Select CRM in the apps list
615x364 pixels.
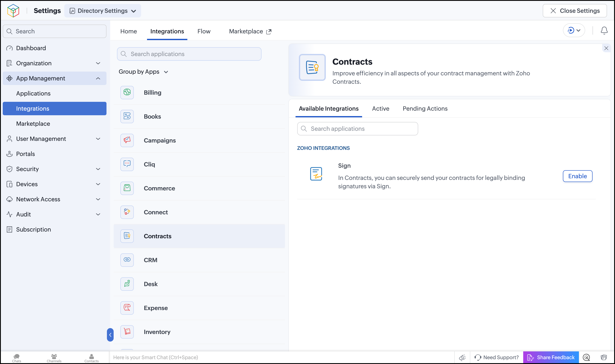199,260
